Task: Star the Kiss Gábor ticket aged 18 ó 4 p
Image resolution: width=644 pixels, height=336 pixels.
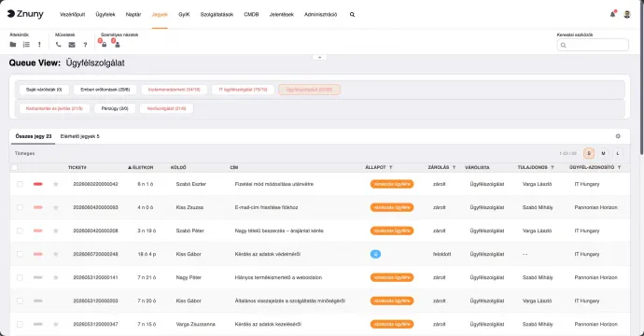Action: (x=56, y=254)
